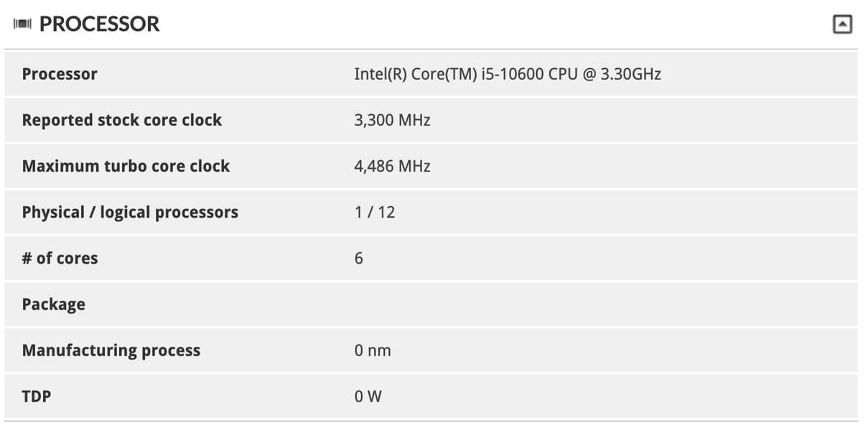
Task: Click the Intel Core i5-10600 CPU value
Action: pos(507,74)
